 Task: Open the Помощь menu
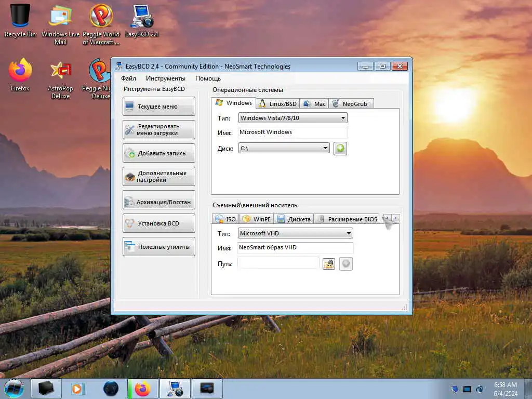click(x=208, y=78)
